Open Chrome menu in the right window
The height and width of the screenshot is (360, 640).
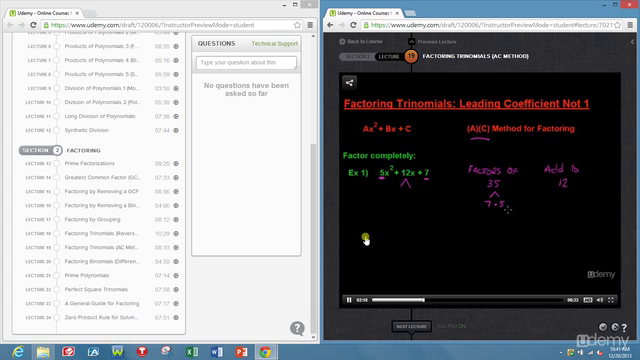click(x=630, y=25)
